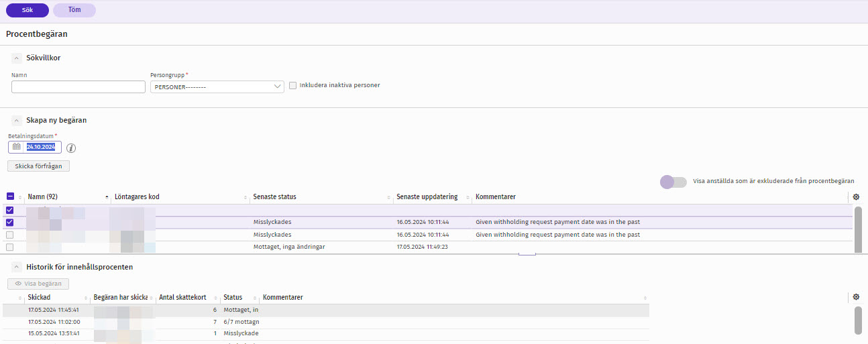The height and width of the screenshot is (344, 868).
Task: Click the history Kommentarer column header
Action: (x=283, y=297)
